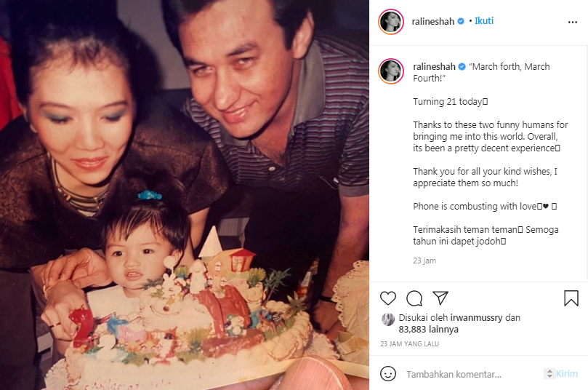Click header profile picture of ralineshah
588x390 pixels.
tap(391, 22)
